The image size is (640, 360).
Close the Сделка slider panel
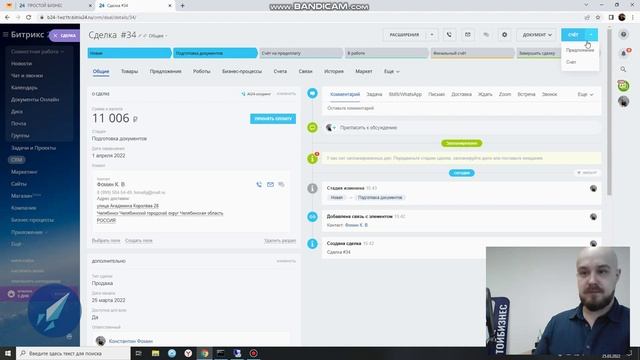pos(56,36)
